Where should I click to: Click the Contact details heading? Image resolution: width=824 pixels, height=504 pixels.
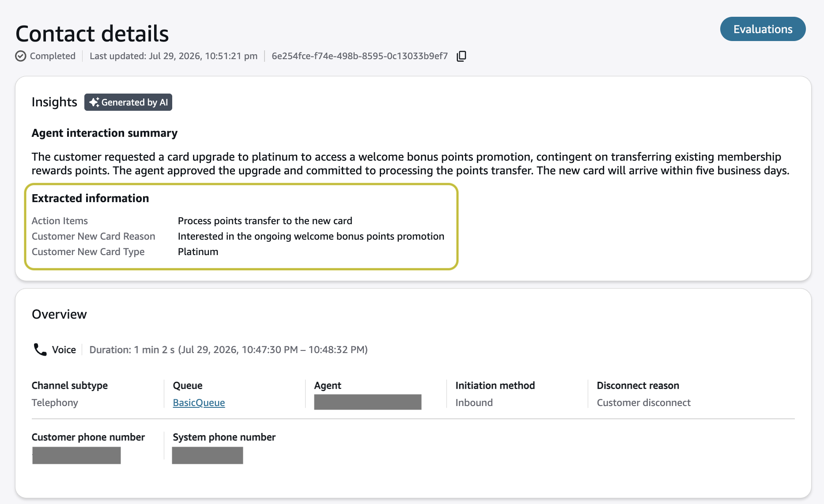92,34
